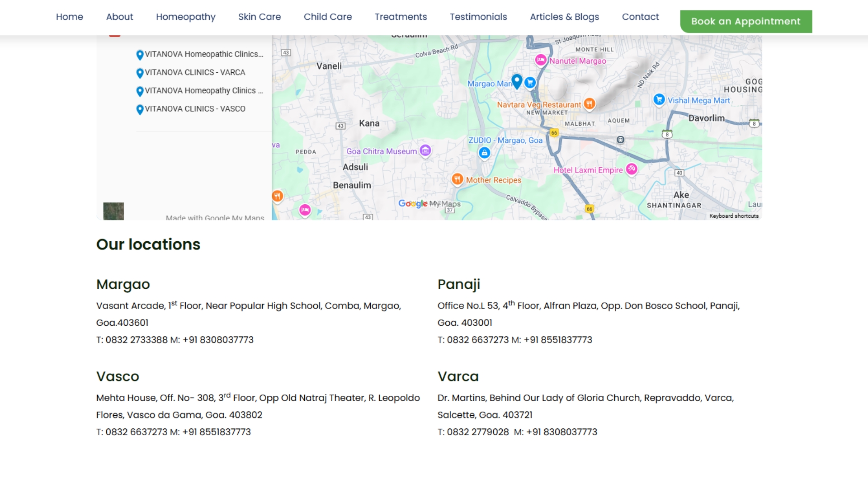Click the Our locations heading

click(148, 244)
